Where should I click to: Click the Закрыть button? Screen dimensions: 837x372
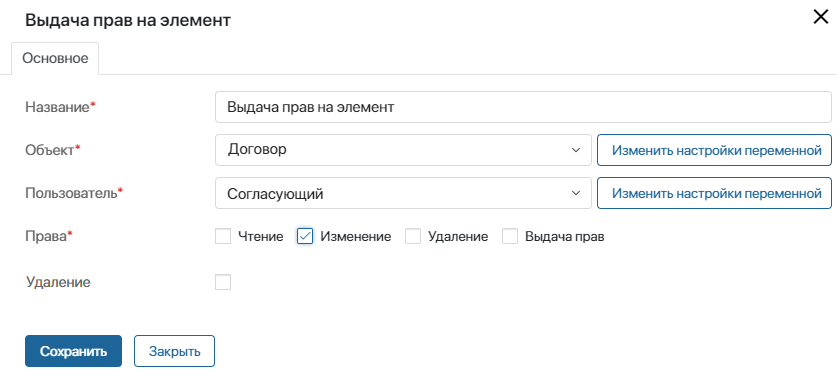(175, 351)
